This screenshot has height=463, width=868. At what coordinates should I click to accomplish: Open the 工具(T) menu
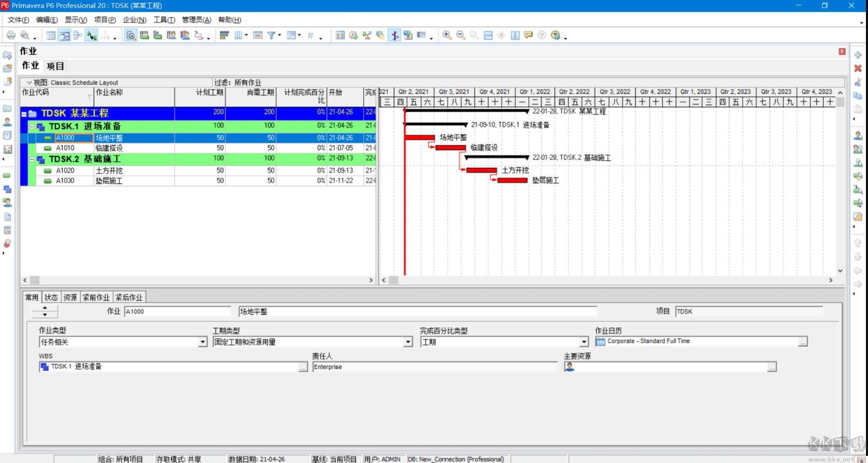[x=164, y=20]
